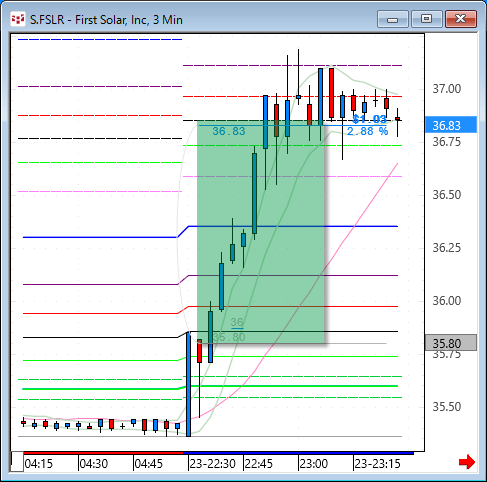The height and width of the screenshot is (482, 487).
Task: Minimize the S.FSLR chart window
Action: click(393, 19)
